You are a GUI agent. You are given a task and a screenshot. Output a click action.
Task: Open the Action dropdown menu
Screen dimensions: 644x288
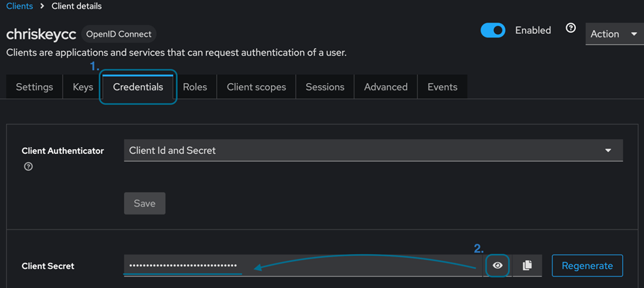tap(613, 34)
